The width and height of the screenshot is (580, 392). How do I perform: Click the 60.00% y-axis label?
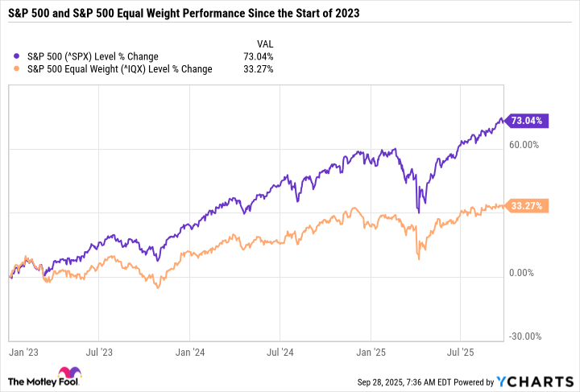(524, 145)
